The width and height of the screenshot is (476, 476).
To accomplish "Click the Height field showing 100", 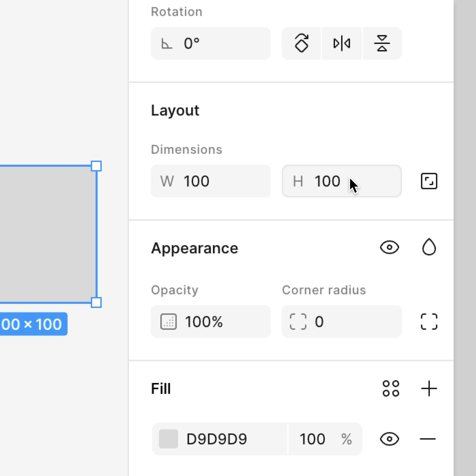I will (342, 181).
